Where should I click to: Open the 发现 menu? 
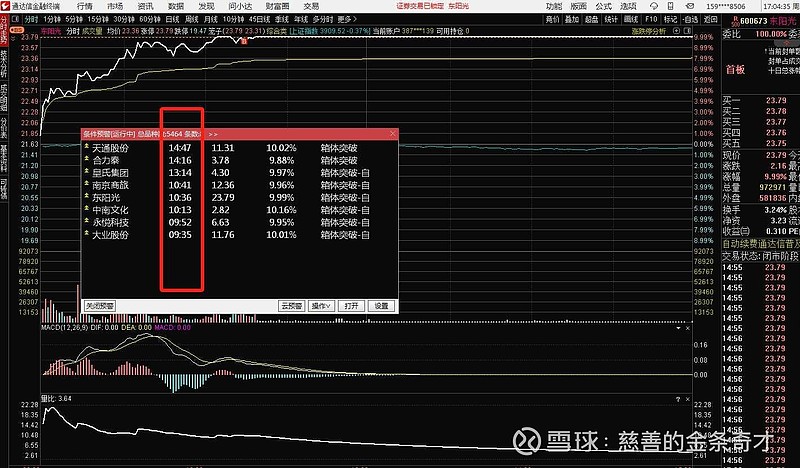click(x=206, y=6)
